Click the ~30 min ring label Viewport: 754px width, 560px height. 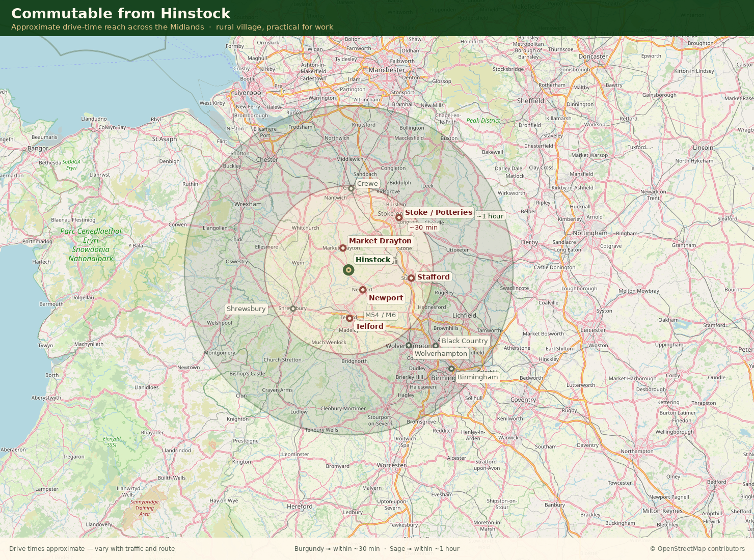point(423,228)
